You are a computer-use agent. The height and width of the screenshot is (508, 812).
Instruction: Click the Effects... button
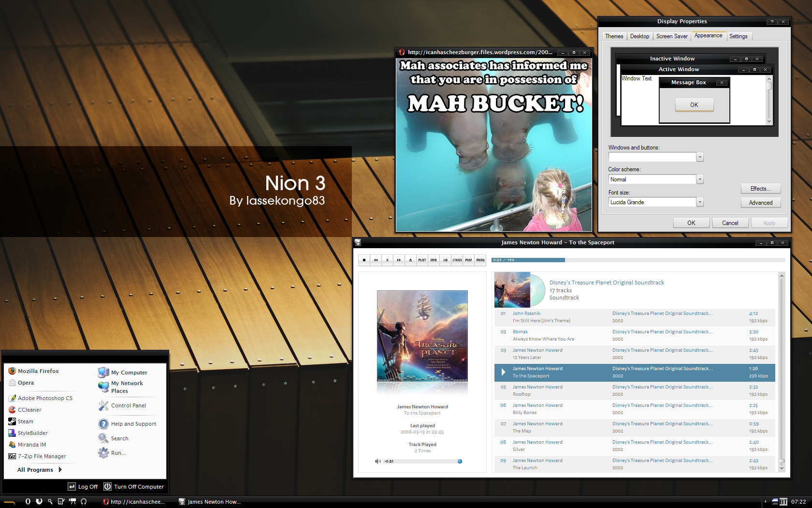761,189
